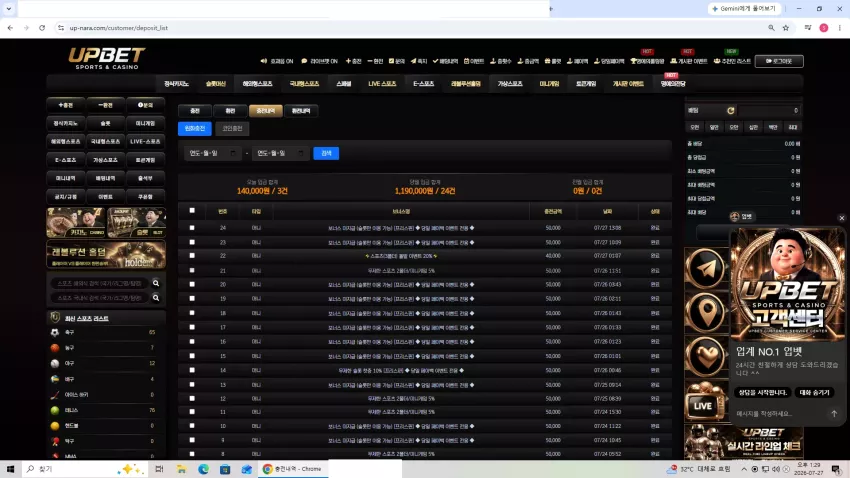This screenshot has width=850, height=478.
Task: Click the '1,190,000원 / 24건' total text
Action: 425,191
